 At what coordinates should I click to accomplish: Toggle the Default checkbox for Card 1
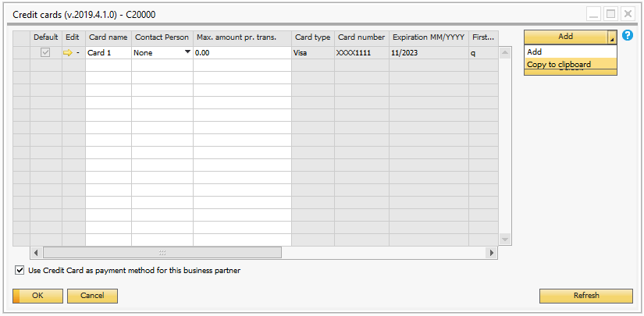(x=45, y=53)
